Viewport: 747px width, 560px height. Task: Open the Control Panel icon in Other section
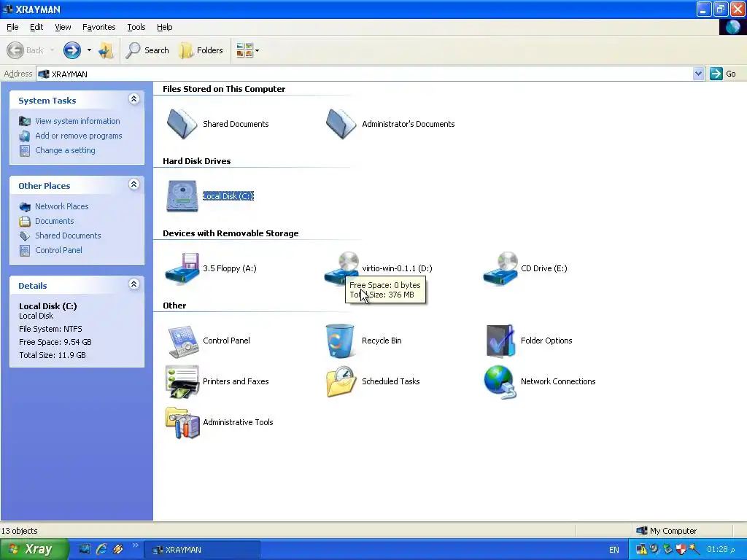click(182, 341)
